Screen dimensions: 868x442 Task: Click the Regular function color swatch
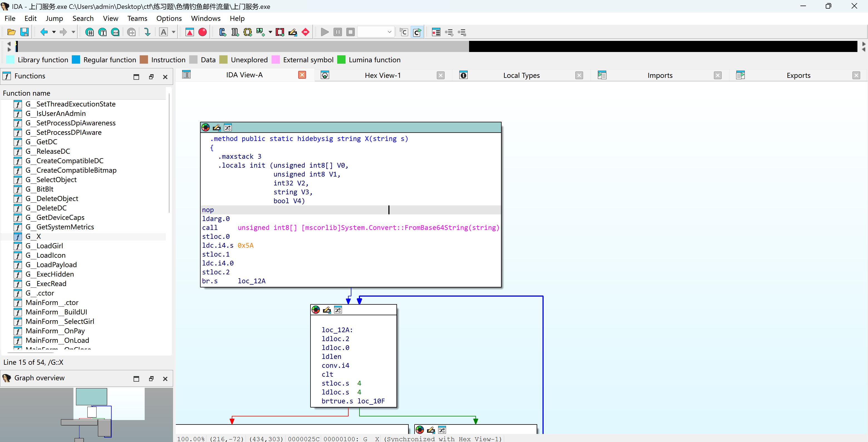click(x=76, y=60)
